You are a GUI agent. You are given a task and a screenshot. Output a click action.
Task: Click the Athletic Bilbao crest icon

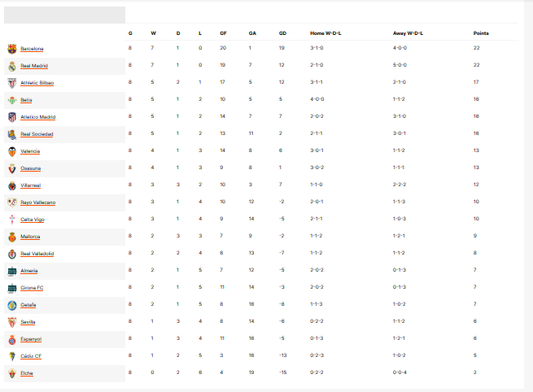[x=12, y=83]
